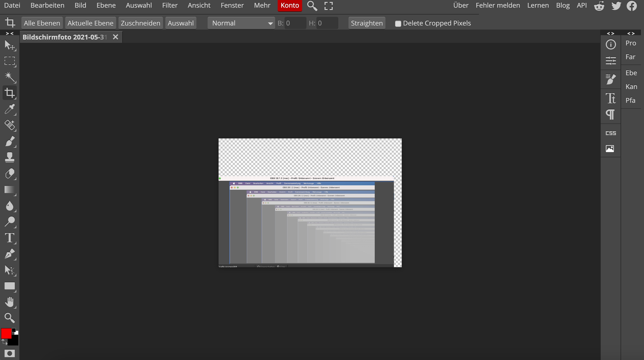Viewport: 644px width, 360px height.
Task: Open the Filter menu
Action: click(170, 5)
